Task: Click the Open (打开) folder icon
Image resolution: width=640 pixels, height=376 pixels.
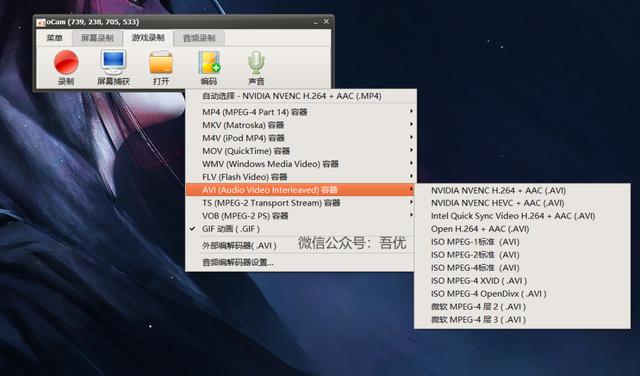Action: point(161,62)
